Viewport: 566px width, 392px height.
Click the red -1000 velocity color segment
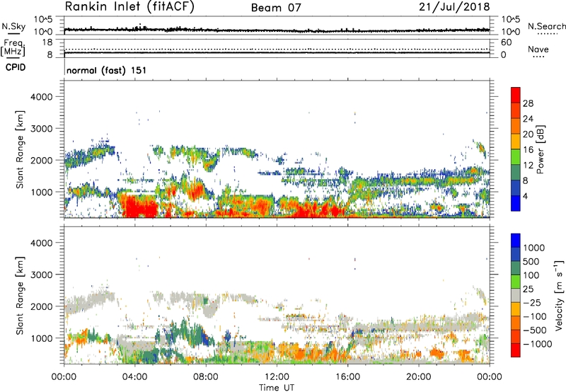pos(516,350)
